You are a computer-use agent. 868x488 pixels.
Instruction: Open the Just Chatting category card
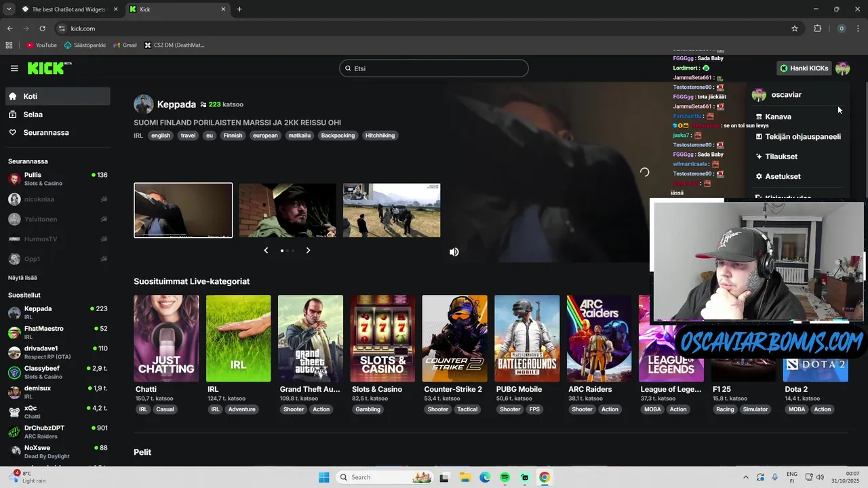pos(166,338)
